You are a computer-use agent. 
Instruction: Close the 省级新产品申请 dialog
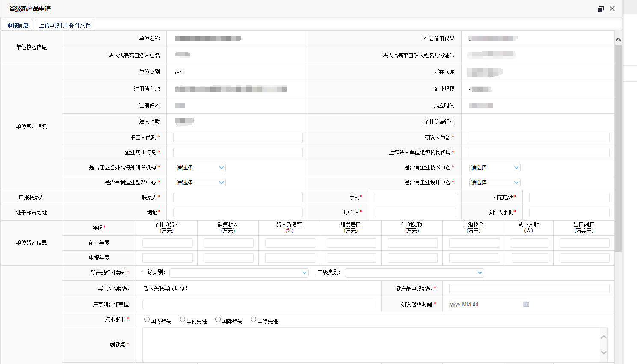pyautogui.click(x=612, y=9)
